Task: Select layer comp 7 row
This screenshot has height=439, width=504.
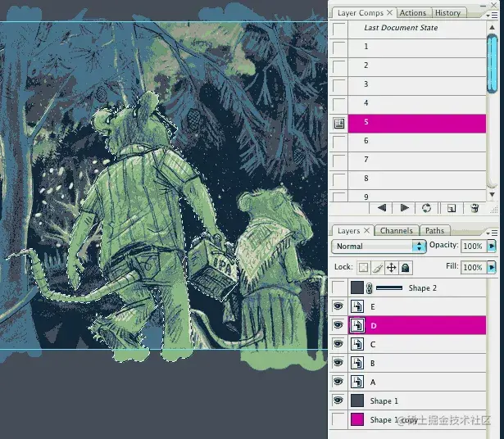Action: point(417,160)
